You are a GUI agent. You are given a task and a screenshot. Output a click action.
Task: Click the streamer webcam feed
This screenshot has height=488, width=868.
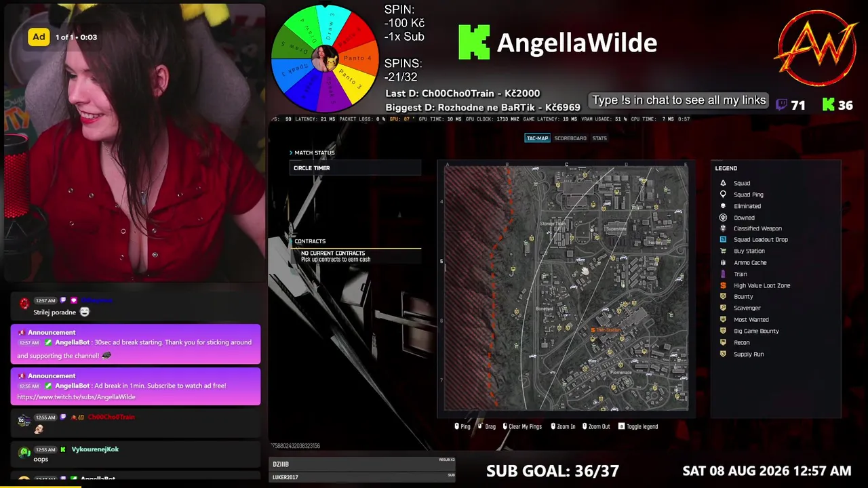[134, 142]
